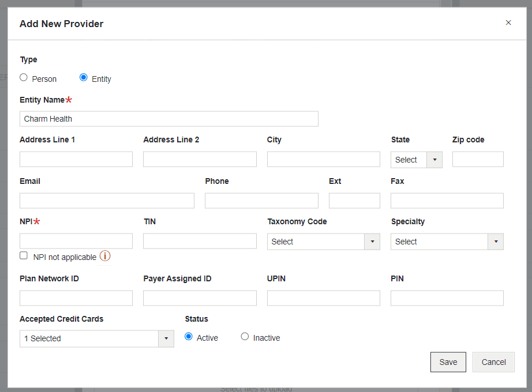Open the Specialty dropdown
Screen dimensions: 532x392
495,241
